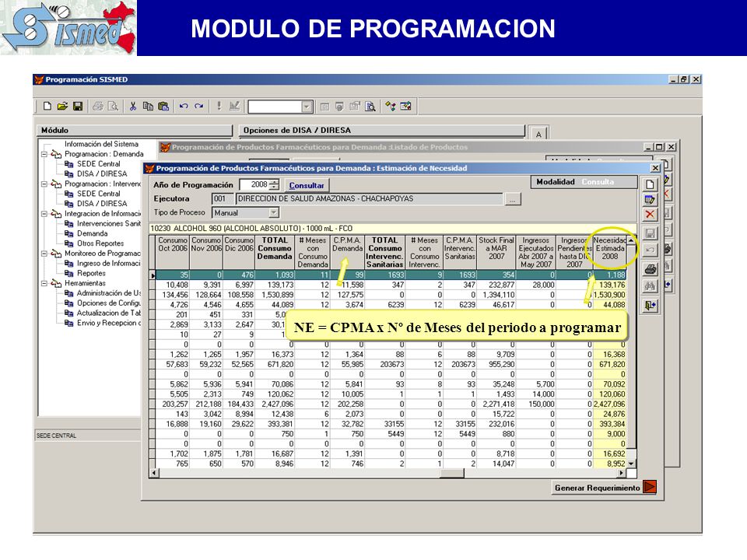
Task: Click the Demanda item under Integracion de Informaci
Action: point(92,233)
